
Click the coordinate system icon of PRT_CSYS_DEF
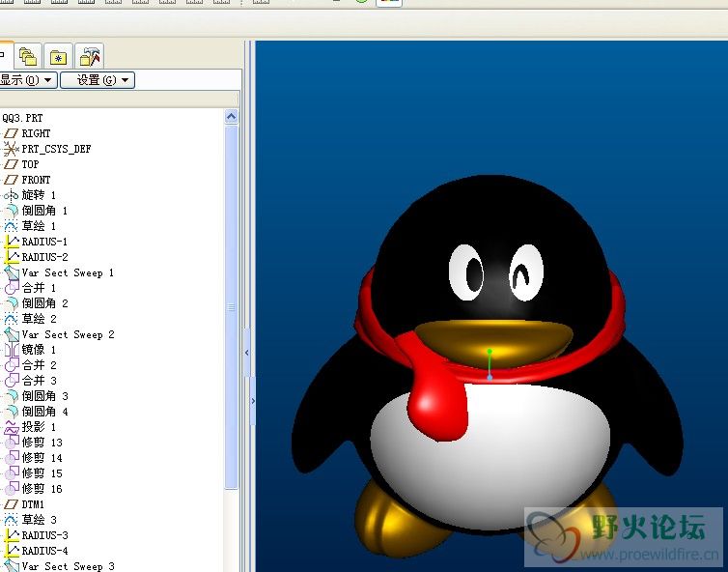pos(11,149)
